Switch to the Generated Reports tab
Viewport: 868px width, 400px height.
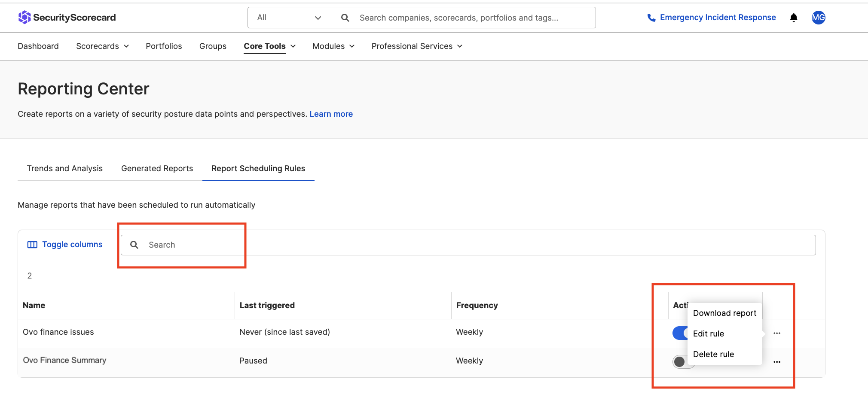(x=157, y=168)
